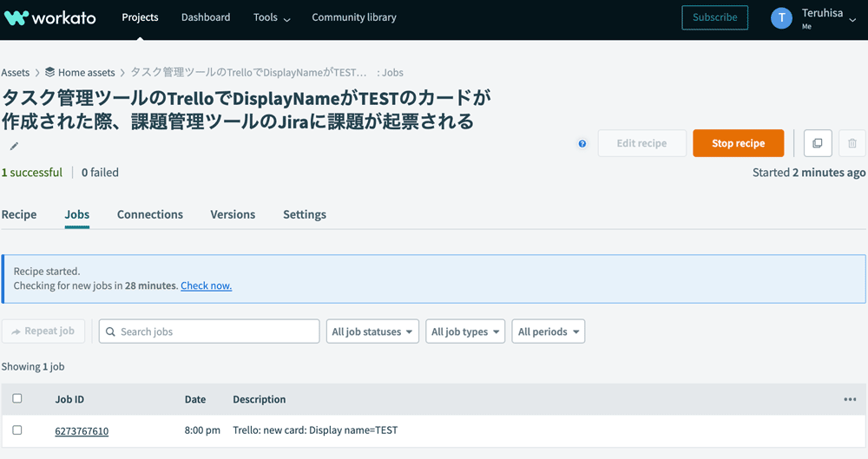Click the truncated recipe name breadcrumb

[248, 73]
